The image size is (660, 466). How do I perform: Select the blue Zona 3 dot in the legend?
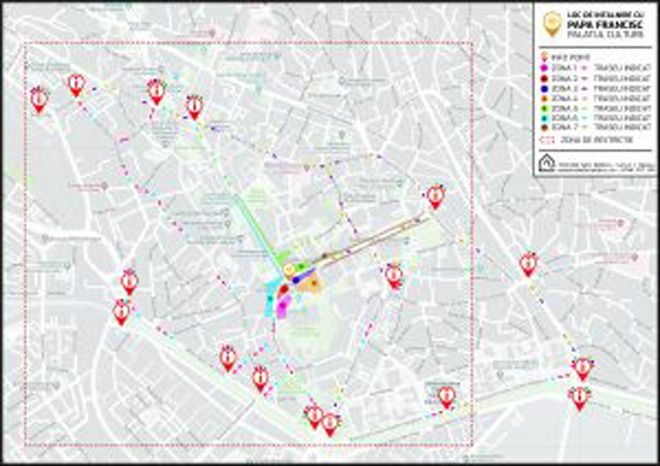click(544, 90)
